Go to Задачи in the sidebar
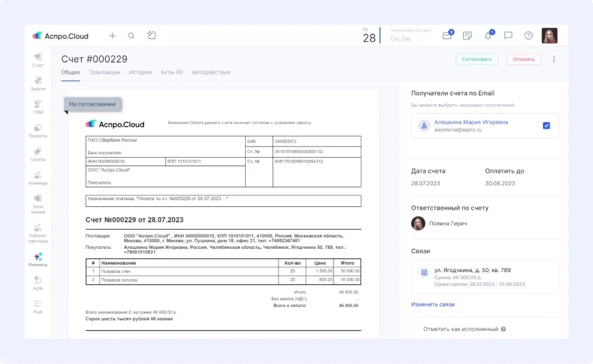This screenshot has width=593, height=364. [x=38, y=84]
